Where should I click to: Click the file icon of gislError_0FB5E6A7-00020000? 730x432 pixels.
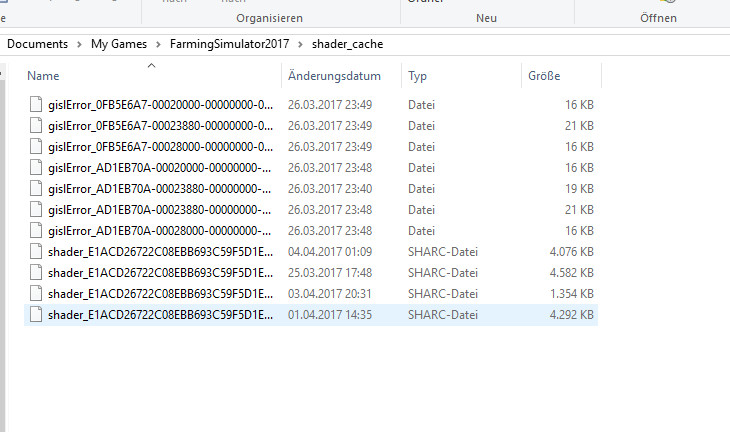coord(37,104)
